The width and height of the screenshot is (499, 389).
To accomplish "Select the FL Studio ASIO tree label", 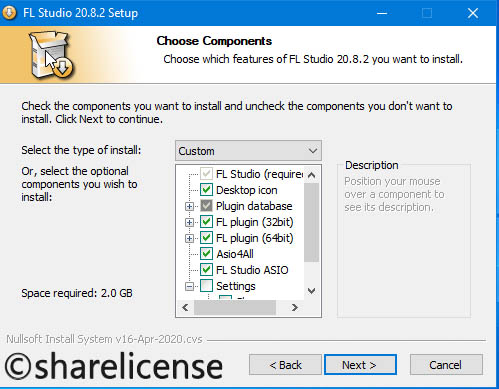I will click(252, 270).
